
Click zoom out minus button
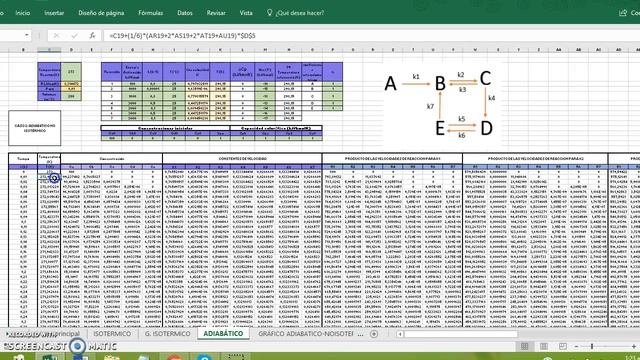(576, 347)
